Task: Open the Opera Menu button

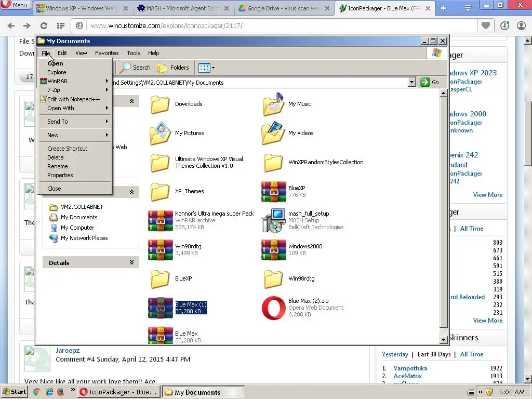Action: [x=15, y=5]
